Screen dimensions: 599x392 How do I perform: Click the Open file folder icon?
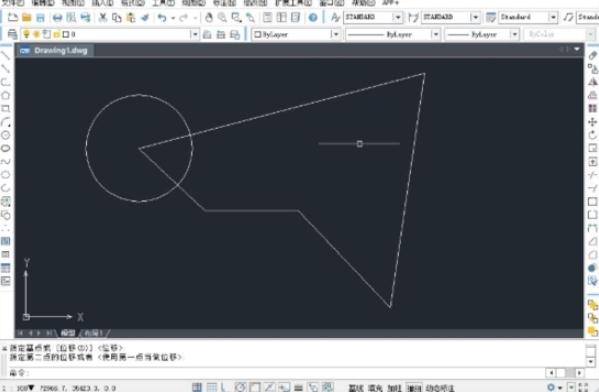pyautogui.click(x=26, y=17)
